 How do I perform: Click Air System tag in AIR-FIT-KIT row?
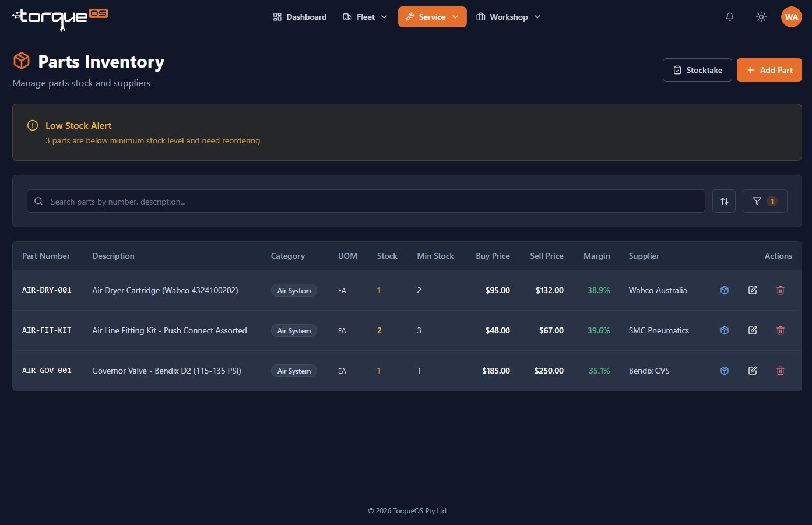click(x=294, y=331)
